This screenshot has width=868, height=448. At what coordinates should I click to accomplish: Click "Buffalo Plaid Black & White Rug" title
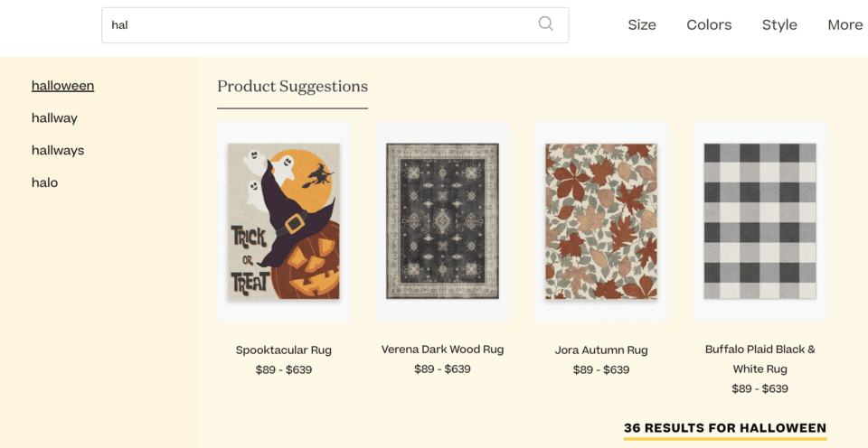pos(760,359)
